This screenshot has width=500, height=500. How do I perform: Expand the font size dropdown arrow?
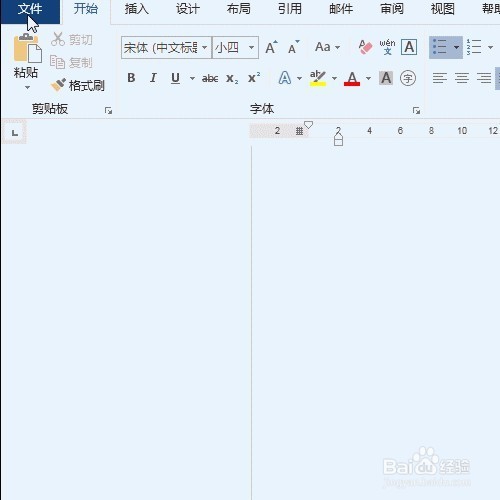pyautogui.click(x=252, y=48)
